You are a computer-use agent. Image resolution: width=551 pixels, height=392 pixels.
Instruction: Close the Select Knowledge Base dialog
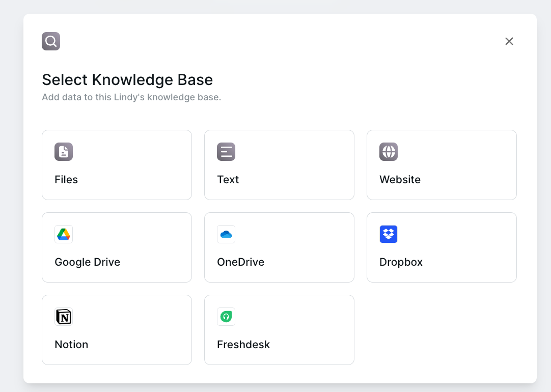coord(509,41)
